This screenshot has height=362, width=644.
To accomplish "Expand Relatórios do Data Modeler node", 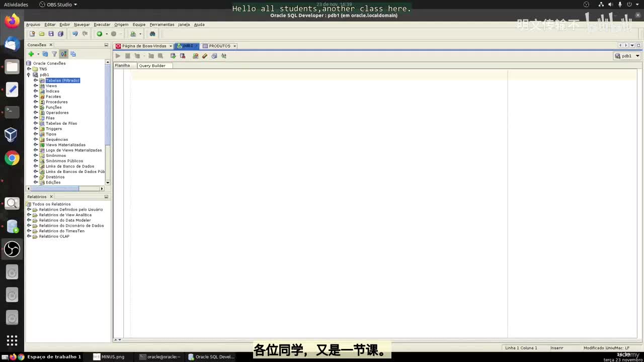I will pyautogui.click(x=29, y=220).
